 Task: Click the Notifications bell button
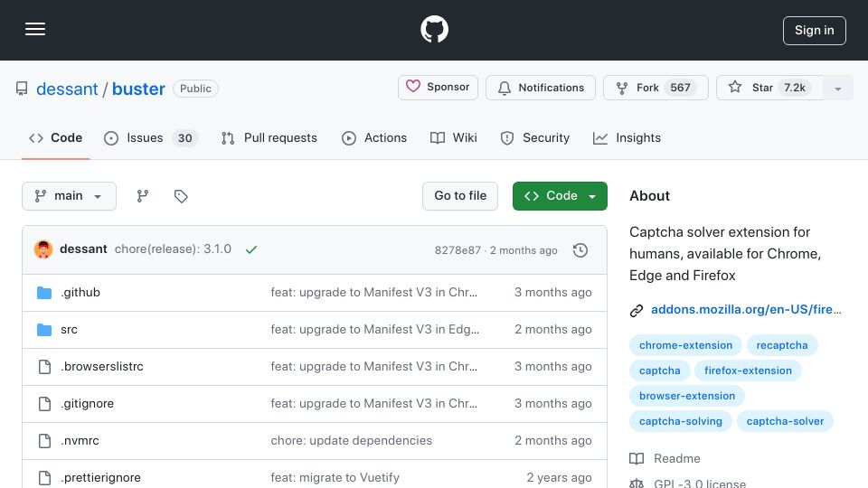pos(541,88)
